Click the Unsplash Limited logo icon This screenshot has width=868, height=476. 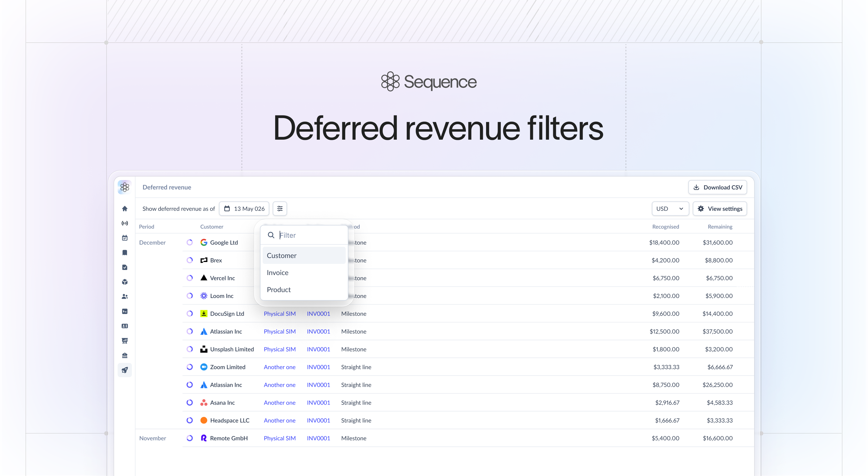tap(204, 349)
